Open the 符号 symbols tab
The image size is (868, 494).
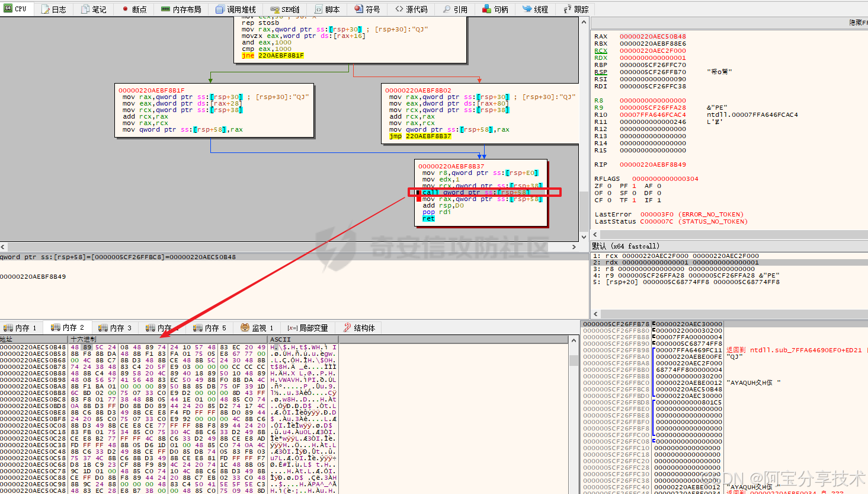(367, 9)
